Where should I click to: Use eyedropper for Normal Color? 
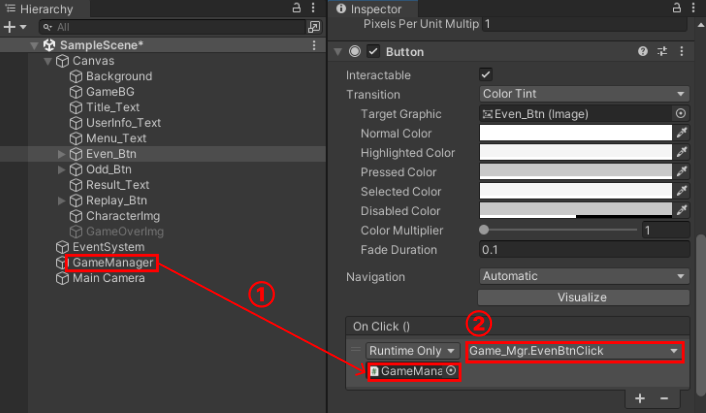pos(682,133)
